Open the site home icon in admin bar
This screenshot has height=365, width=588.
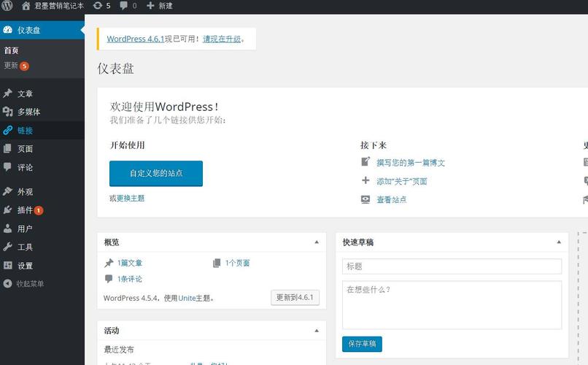click(26, 6)
